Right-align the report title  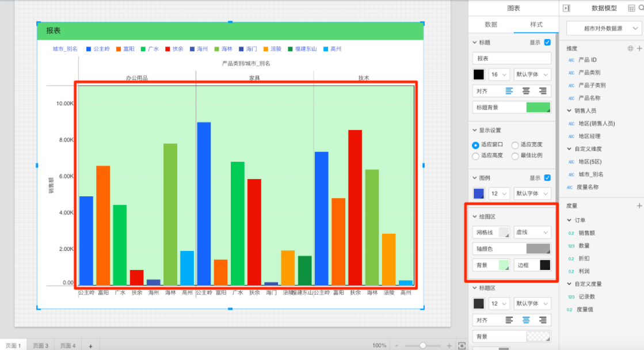click(x=543, y=91)
